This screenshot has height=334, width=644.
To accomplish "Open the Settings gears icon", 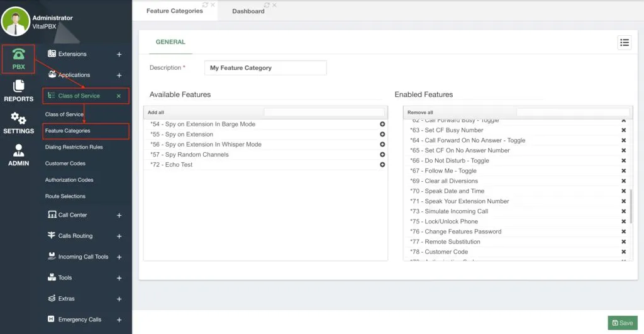I will click(x=18, y=118).
